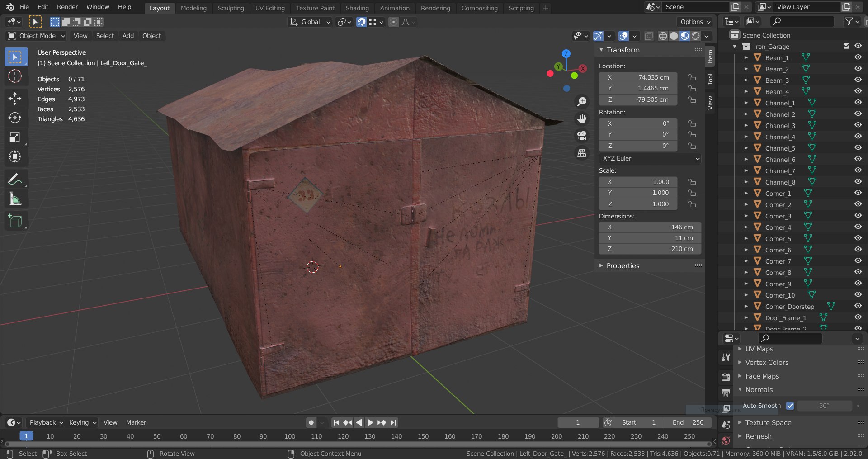
Task: Jump to the end frame
Action: (x=393, y=422)
